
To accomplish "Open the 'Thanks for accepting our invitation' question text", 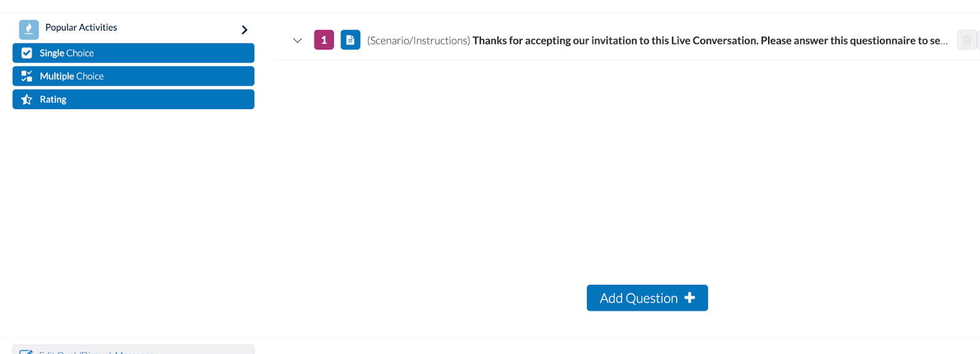I will coord(710,40).
